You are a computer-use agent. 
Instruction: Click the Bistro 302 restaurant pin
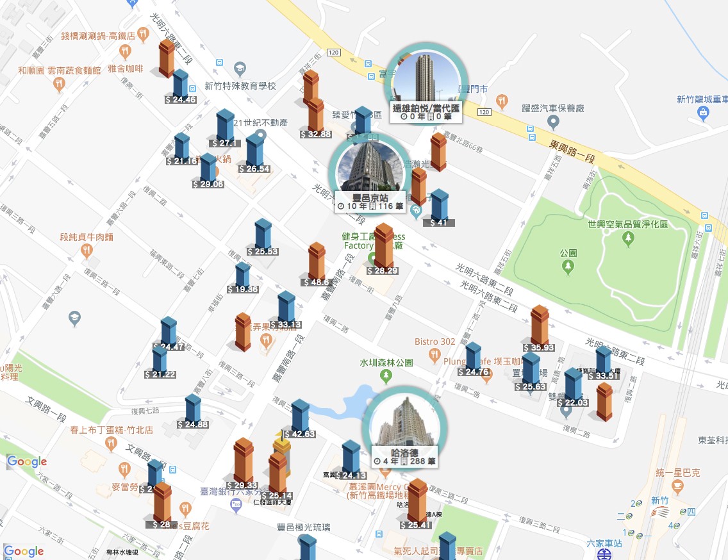pos(434,356)
